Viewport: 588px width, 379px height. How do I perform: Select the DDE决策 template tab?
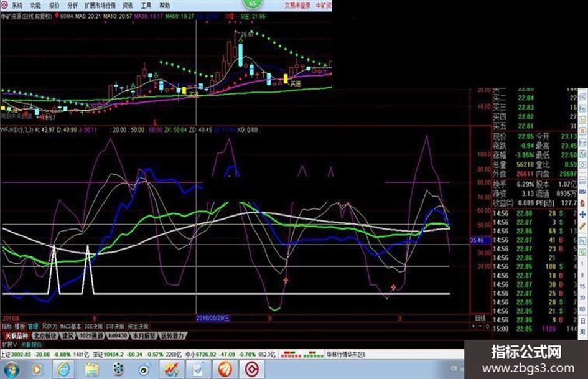(93, 327)
